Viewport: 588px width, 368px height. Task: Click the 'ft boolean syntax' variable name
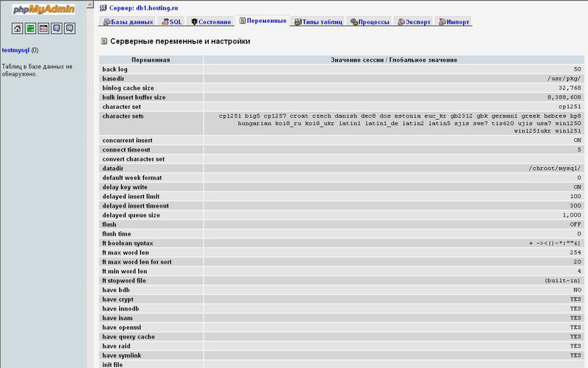127,244
